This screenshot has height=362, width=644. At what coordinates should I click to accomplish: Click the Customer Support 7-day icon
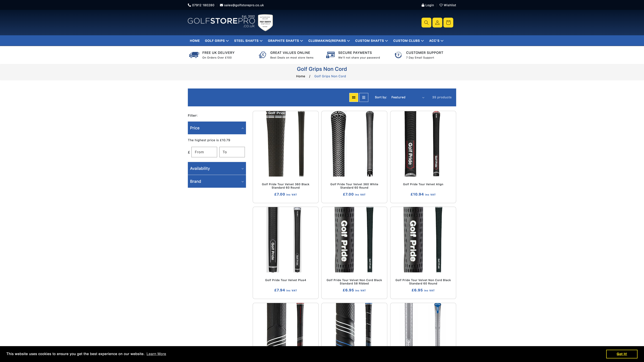pos(398,55)
